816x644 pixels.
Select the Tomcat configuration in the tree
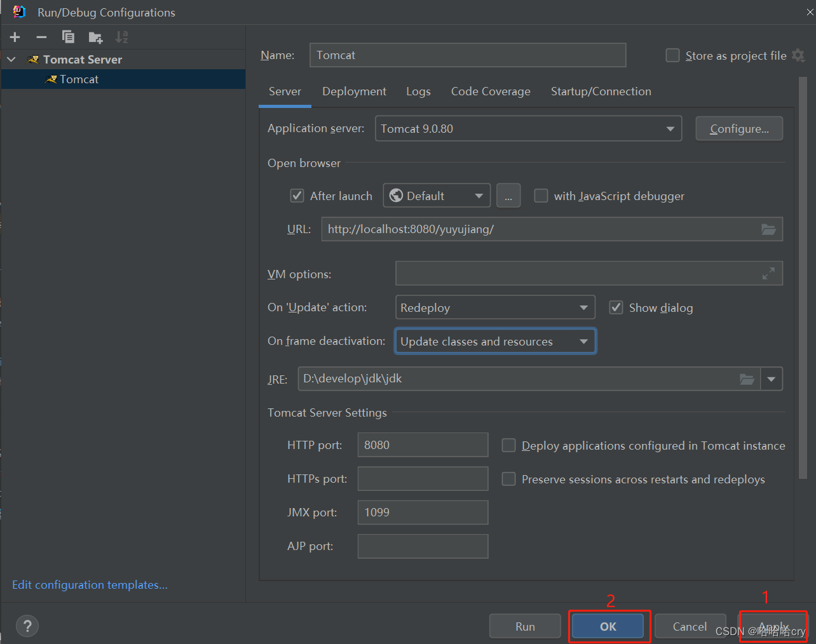pyautogui.click(x=123, y=79)
